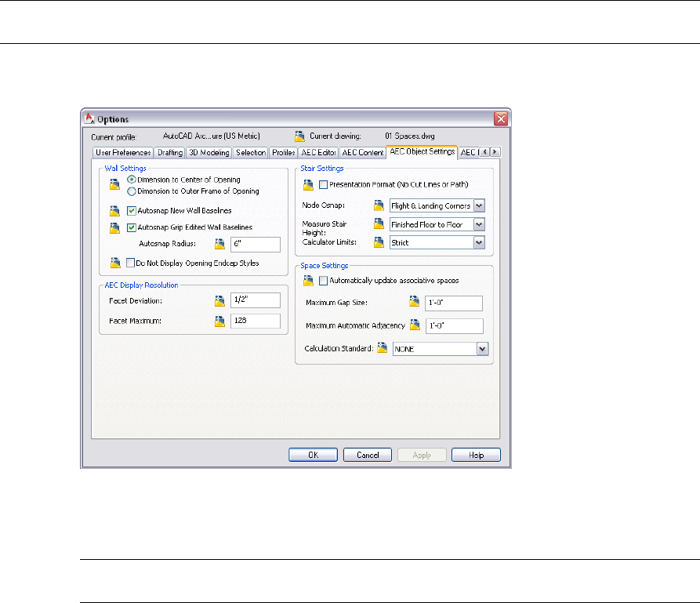This screenshot has width=700, height=603.
Task: Select Dimension to Center of Opening radio
Action: [131, 180]
